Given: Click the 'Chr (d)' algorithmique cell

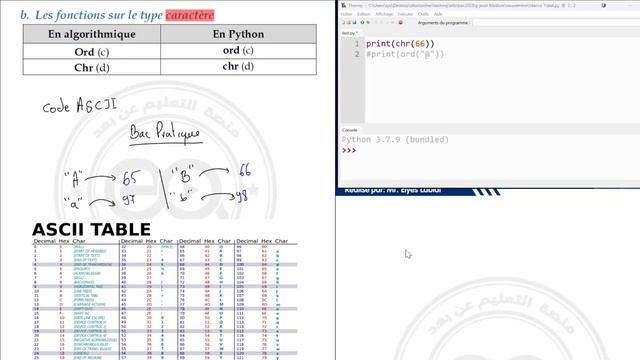Looking at the screenshot, I should (92, 67).
